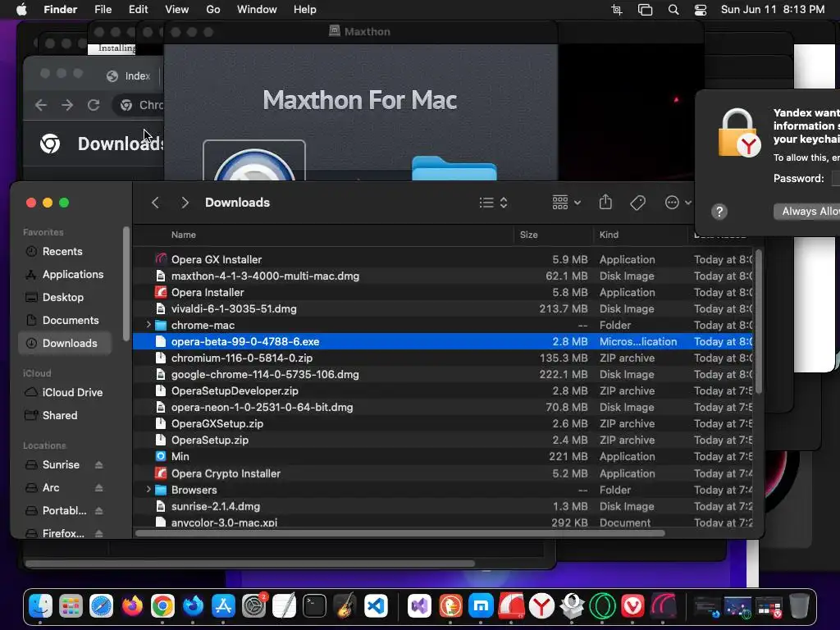Sort files by Size column header
This screenshot has width=840, height=630.
click(x=529, y=235)
